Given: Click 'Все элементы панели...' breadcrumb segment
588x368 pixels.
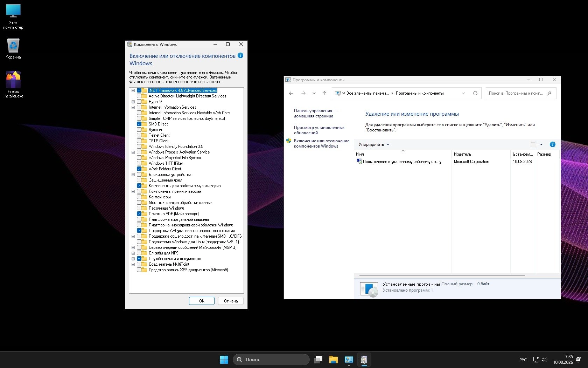Looking at the screenshot, I should 367,93.
